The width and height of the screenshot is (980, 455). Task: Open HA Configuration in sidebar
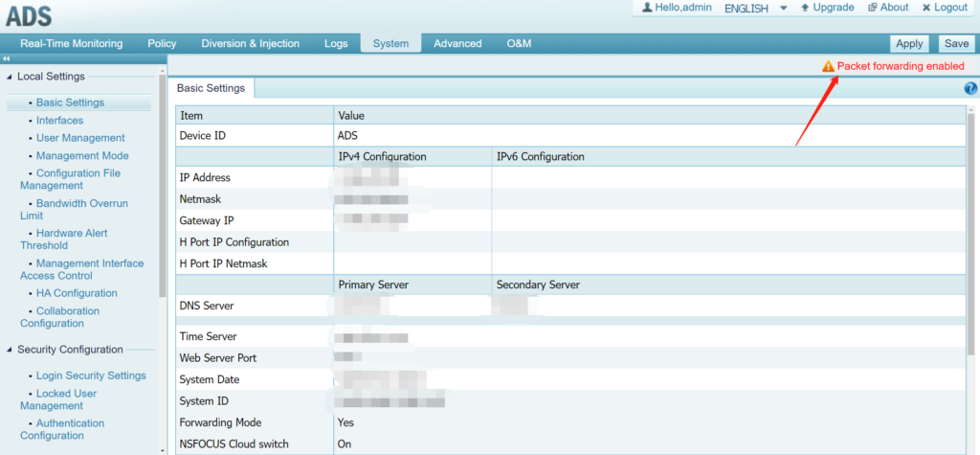click(x=77, y=293)
